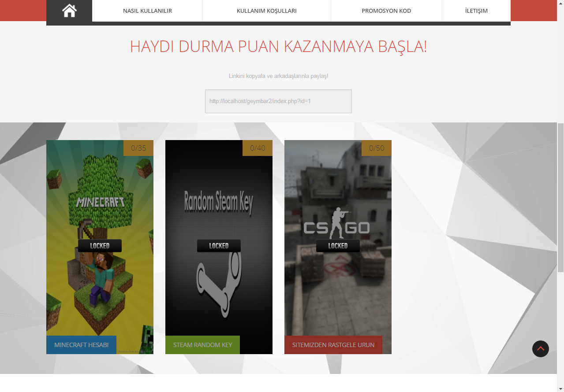Screen dimensions: 564x392
Task: Click the LOCKED button on Steam Key card
Action: [219, 246]
